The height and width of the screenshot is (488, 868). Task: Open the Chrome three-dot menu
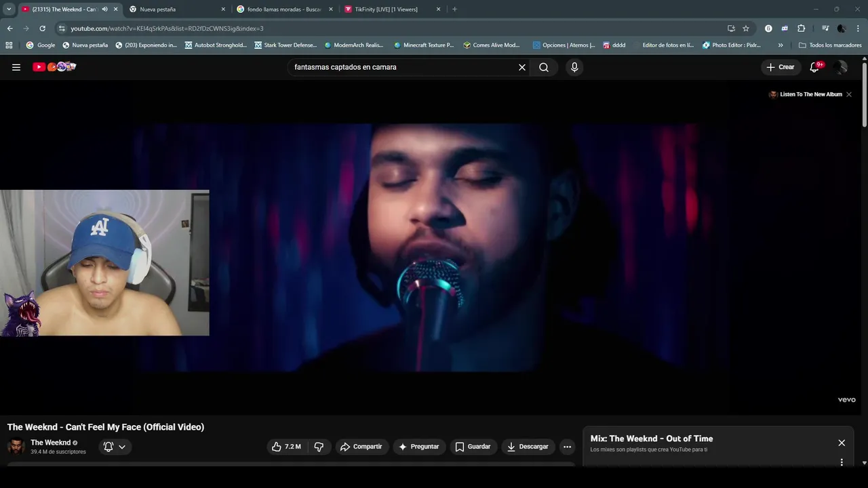pyautogui.click(x=858, y=28)
